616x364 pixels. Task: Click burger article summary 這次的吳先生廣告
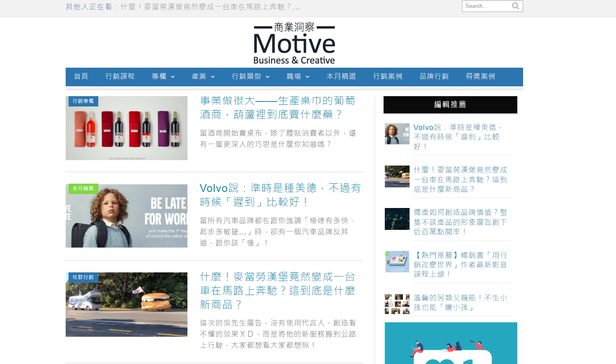click(277, 334)
